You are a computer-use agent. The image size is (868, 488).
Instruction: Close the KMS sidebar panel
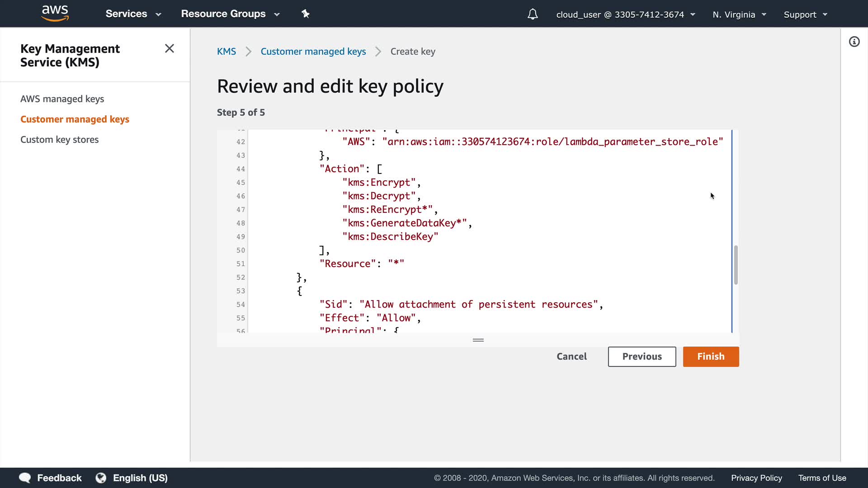[170, 48]
